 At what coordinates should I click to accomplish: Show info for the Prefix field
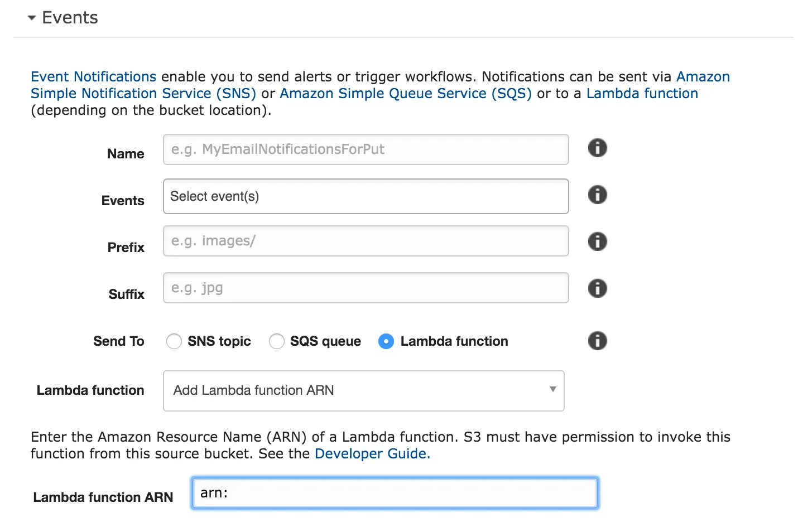point(597,242)
